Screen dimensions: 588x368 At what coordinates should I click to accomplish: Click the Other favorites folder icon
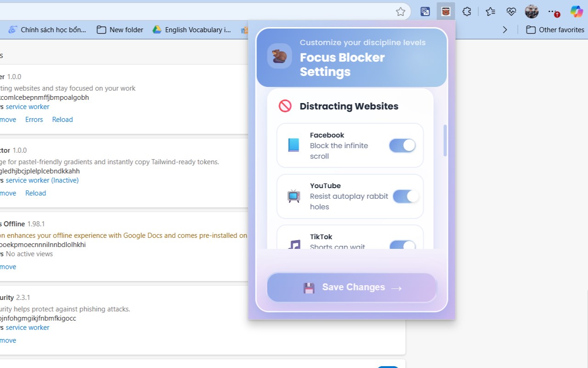click(x=531, y=29)
